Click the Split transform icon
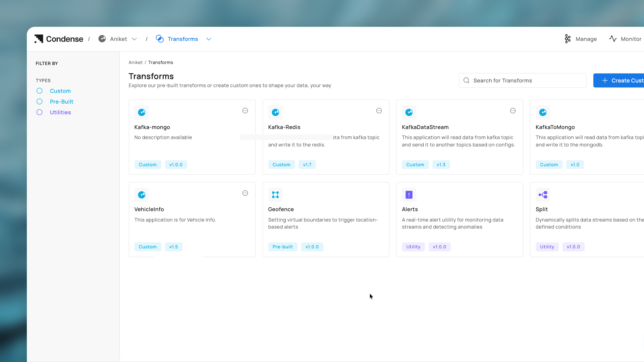Viewport: 644px width, 362px height. click(543, 195)
